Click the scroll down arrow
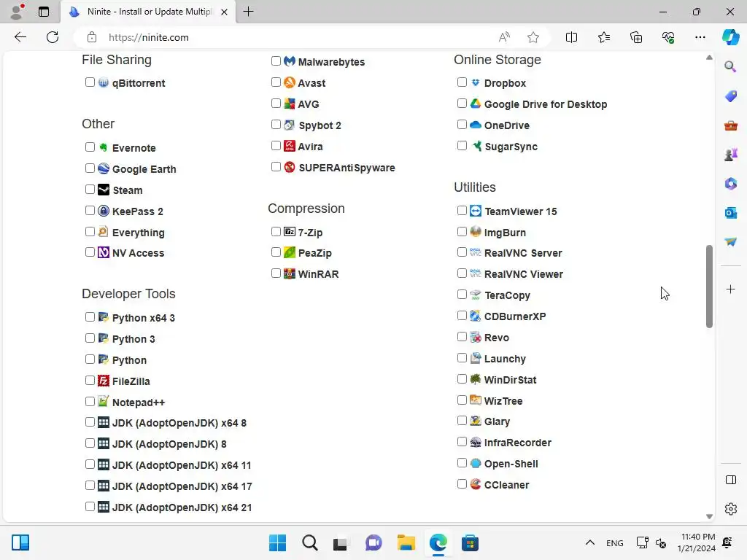This screenshot has width=747, height=560. [709, 517]
